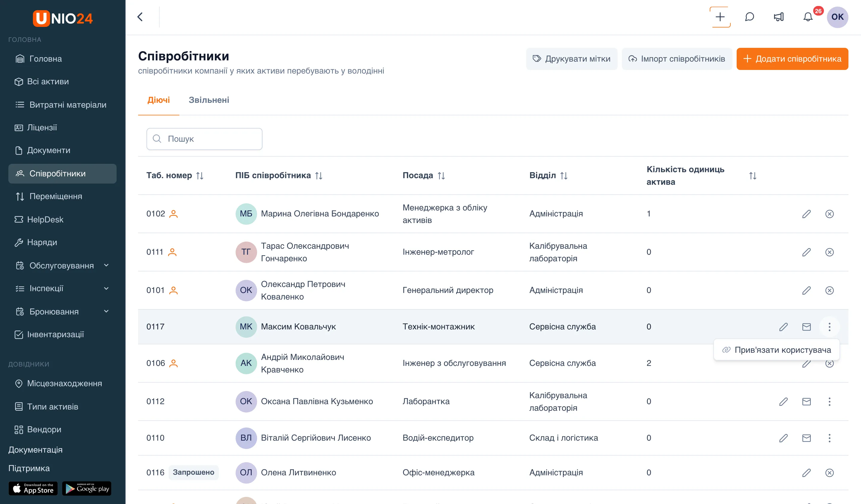Screen dimensions: 861x504
Task: Open the Документація link
Action: point(35,449)
